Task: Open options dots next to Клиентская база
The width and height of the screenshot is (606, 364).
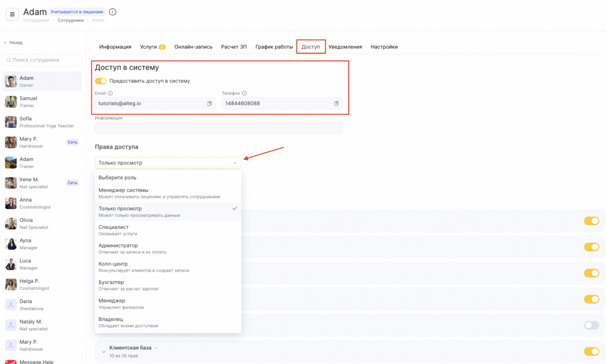Action: click(x=156, y=347)
